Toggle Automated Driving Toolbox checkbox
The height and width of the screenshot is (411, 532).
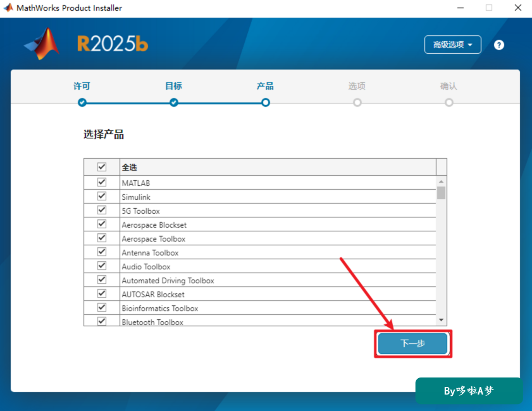click(102, 279)
